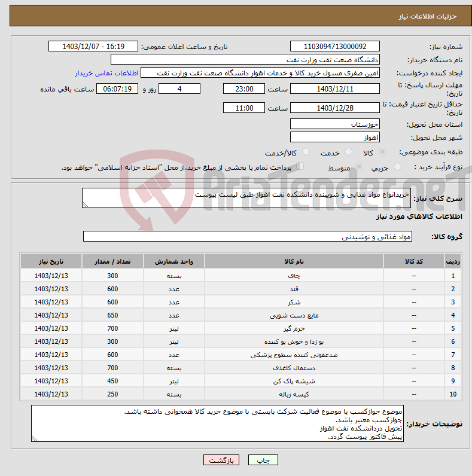Image resolution: width=472 pixels, height=476 pixels.
Task: Click the deadline time field 23:00
Action: coord(244,89)
